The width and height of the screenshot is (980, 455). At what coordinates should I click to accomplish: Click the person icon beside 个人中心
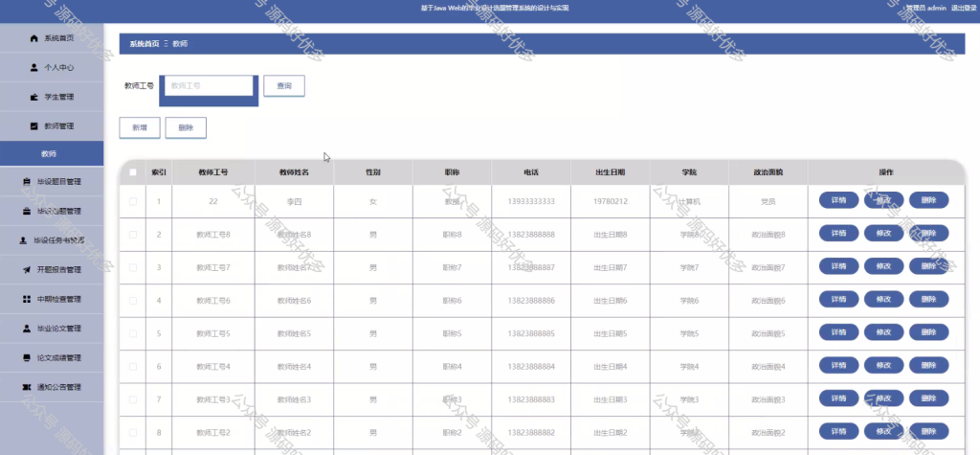coord(33,68)
